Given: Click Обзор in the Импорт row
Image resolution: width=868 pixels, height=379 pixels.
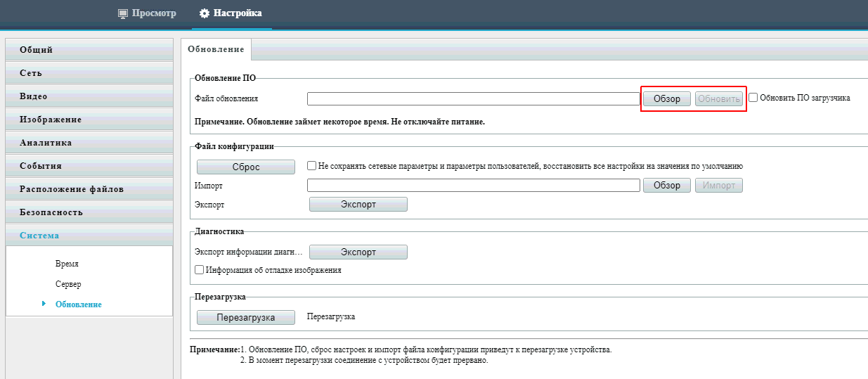Looking at the screenshot, I should 667,186.
